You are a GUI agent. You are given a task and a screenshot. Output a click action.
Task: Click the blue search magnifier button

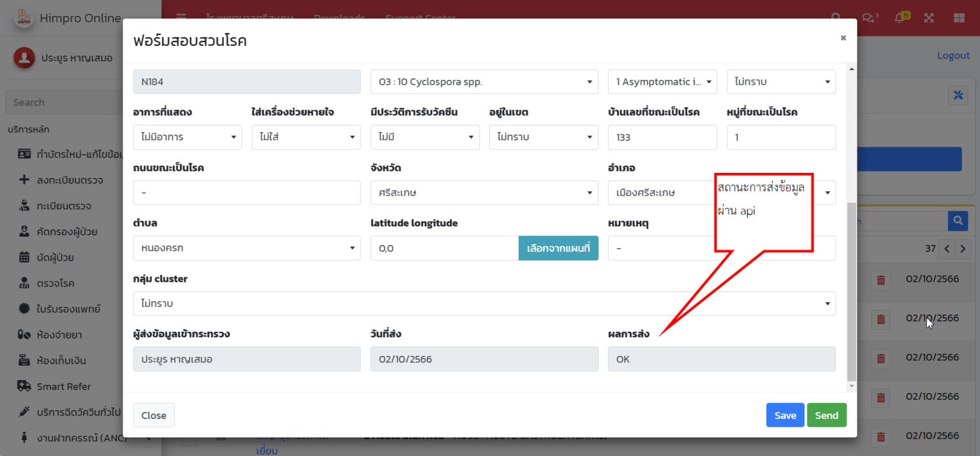[958, 221]
